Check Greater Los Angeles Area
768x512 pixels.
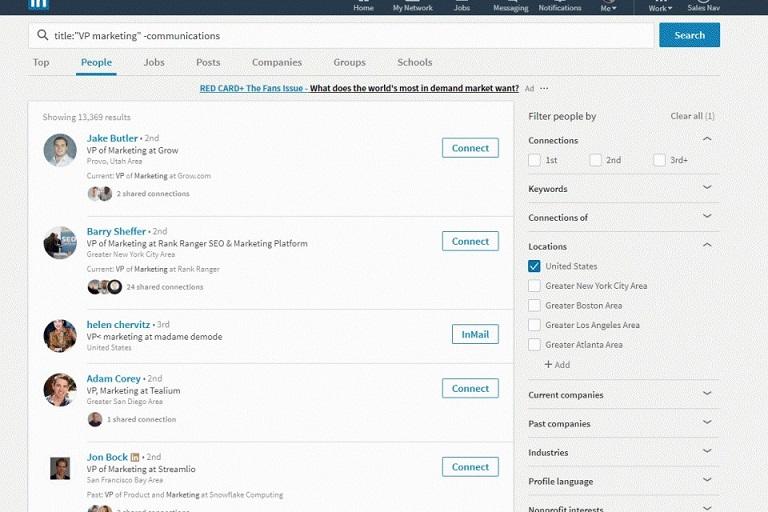point(534,325)
